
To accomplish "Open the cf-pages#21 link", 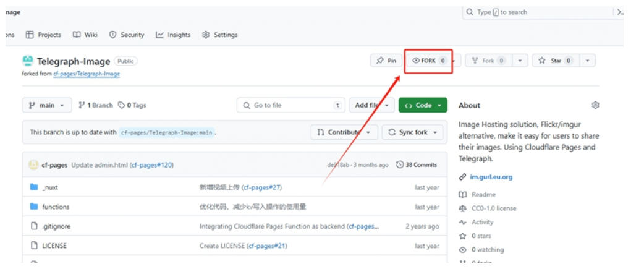I will (266, 246).
